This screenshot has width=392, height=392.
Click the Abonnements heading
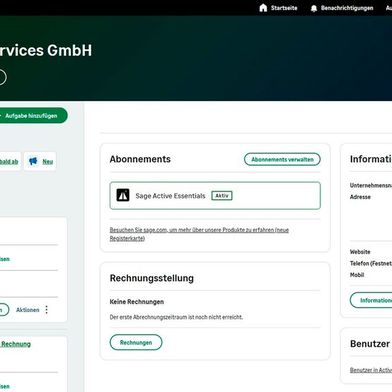coord(140,159)
